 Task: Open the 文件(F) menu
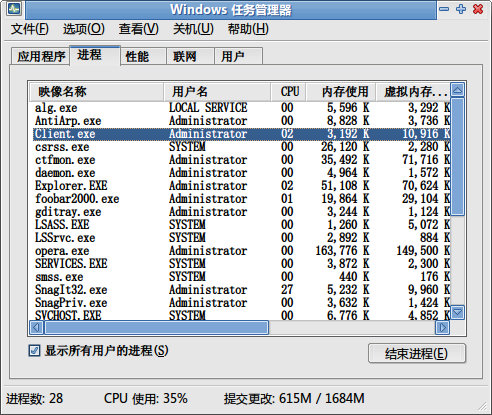(x=29, y=29)
